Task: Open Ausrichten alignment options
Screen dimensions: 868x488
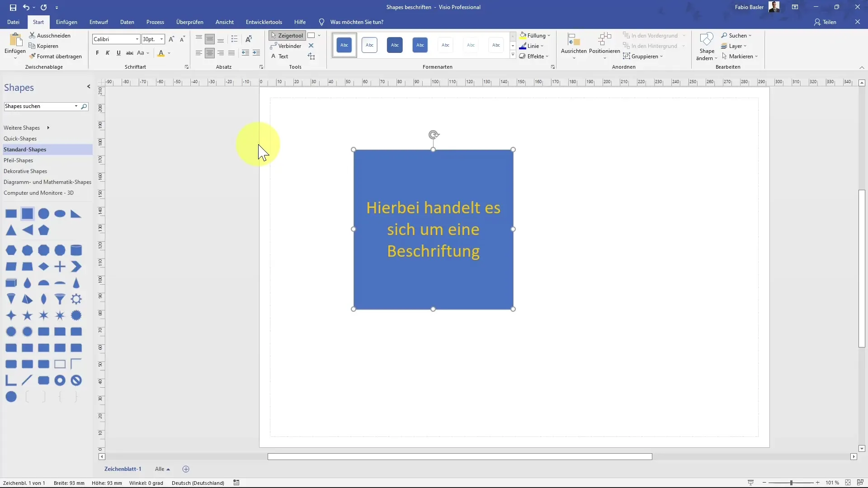Action: click(x=574, y=46)
